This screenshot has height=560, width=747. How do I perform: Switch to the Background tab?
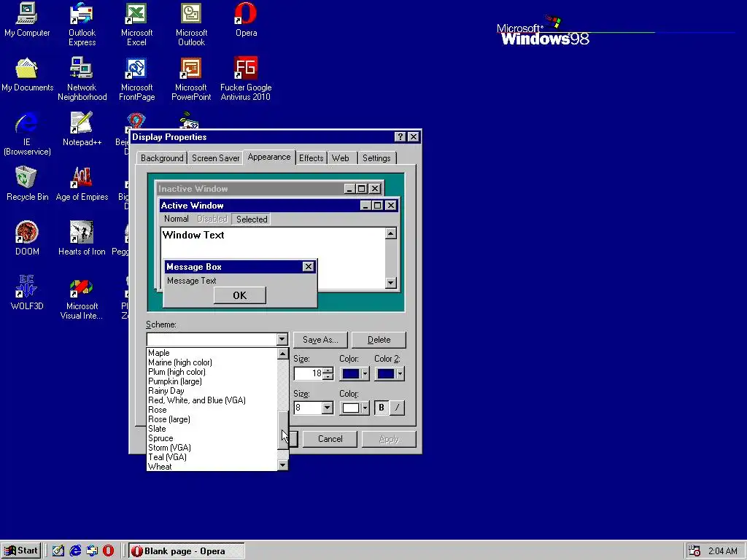[x=162, y=158]
